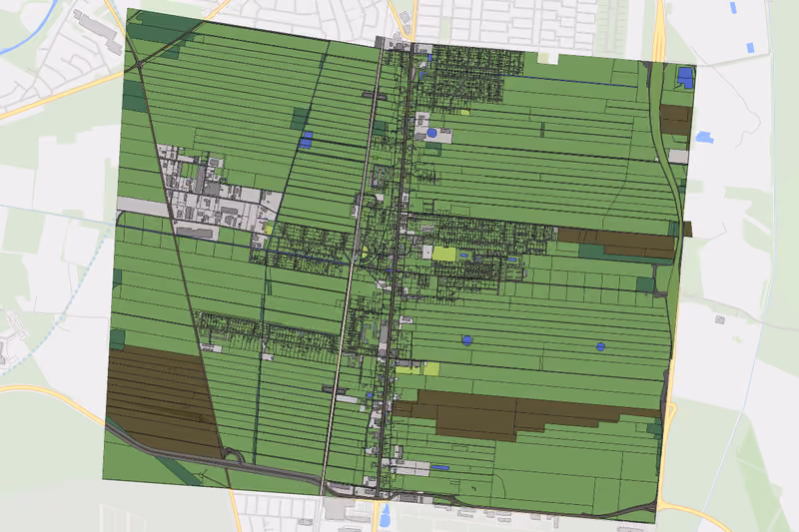This screenshot has width=799, height=532.
Task: Click the yellow-green parcel pair in the lower center
Action: (417, 369)
